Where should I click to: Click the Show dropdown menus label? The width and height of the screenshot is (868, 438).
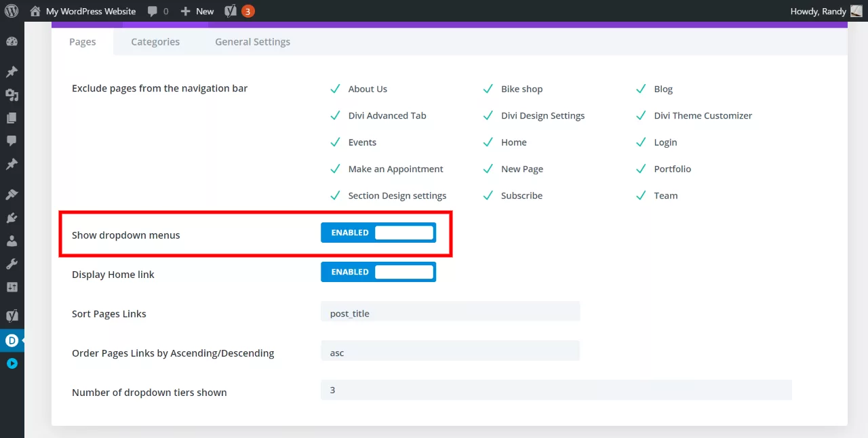pyautogui.click(x=126, y=235)
